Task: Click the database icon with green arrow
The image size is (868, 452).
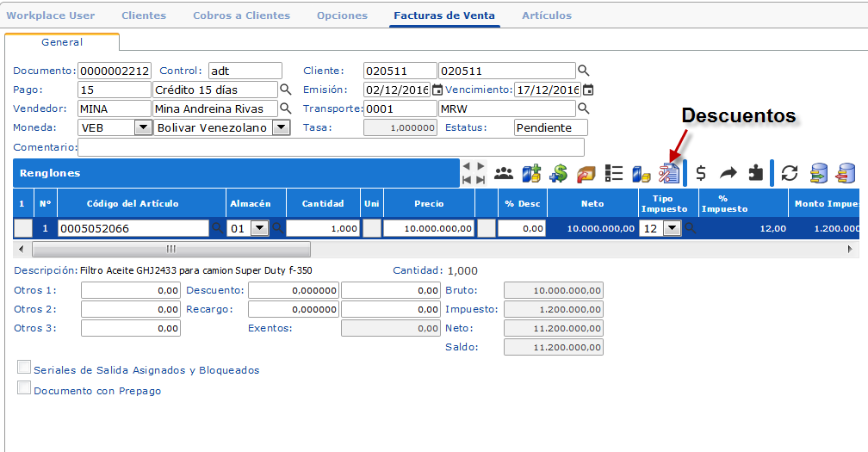Action: tap(818, 174)
